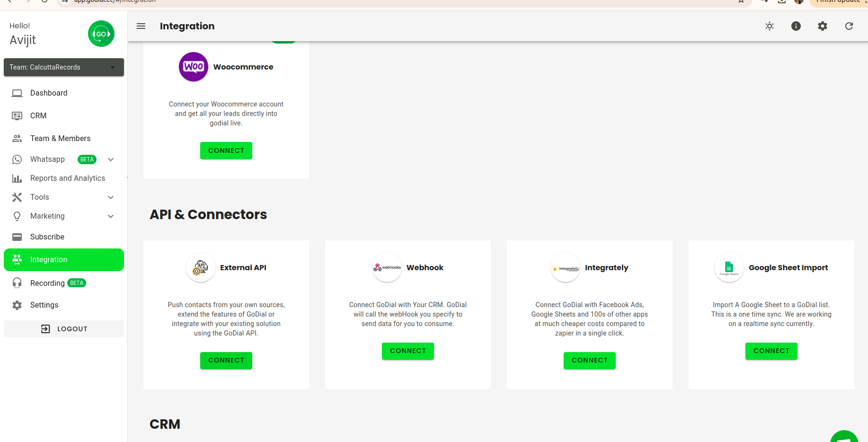Open Team & Members page

[64, 139]
